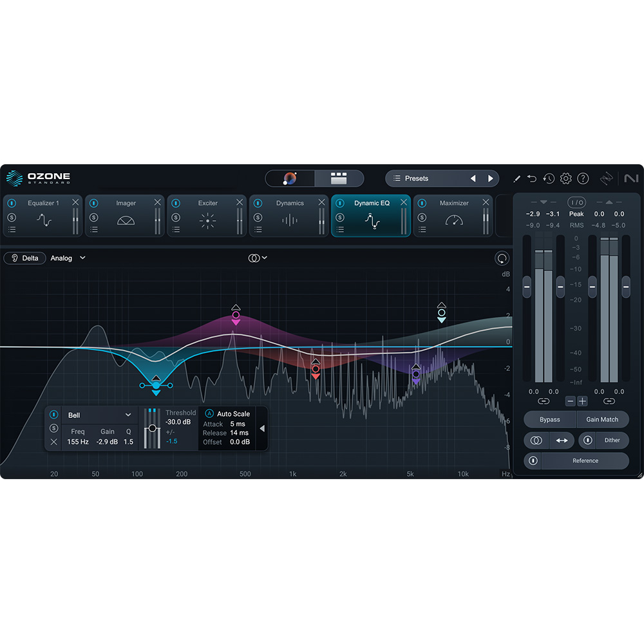Open the Analog mode dropdown
The width and height of the screenshot is (644, 644).
pyautogui.click(x=68, y=258)
